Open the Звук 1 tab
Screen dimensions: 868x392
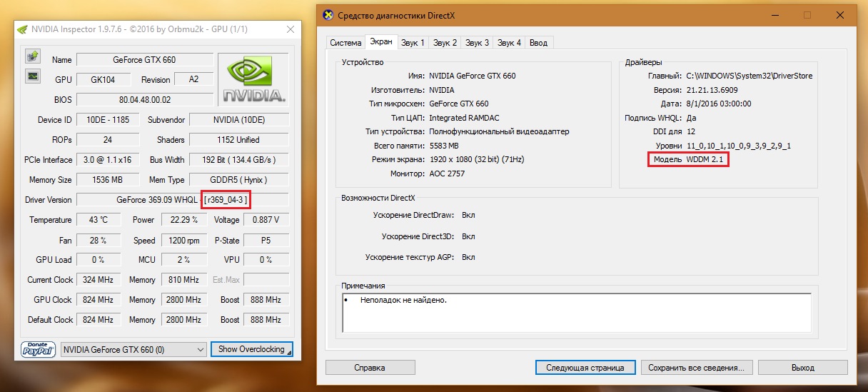pyautogui.click(x=413, y=43)
